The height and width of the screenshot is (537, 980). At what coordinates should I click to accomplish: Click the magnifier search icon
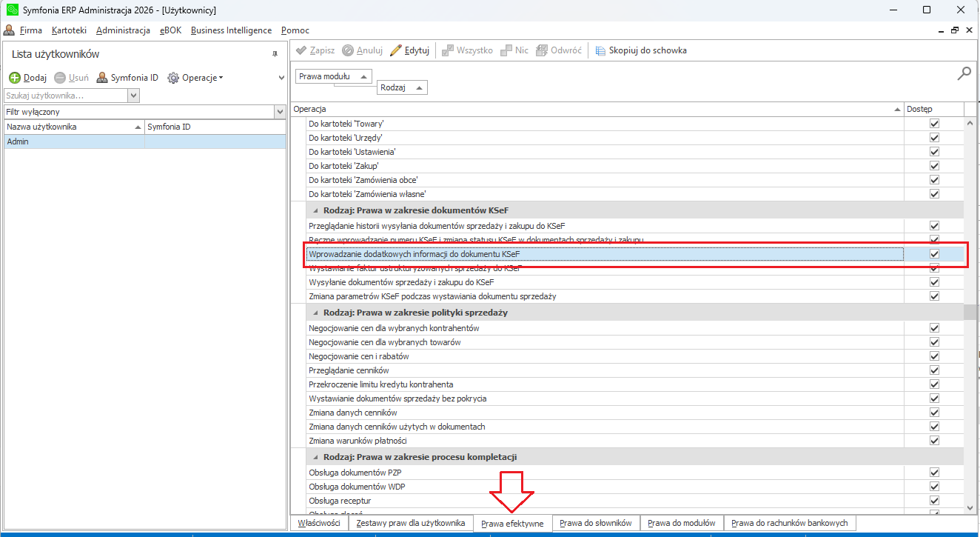click(x=964, y=73)
